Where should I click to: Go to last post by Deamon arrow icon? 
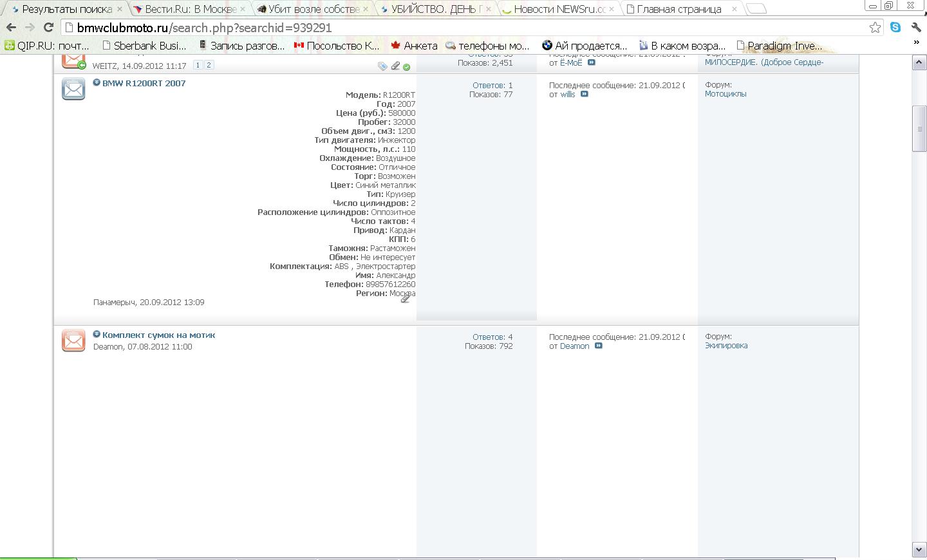click(599, 346)
